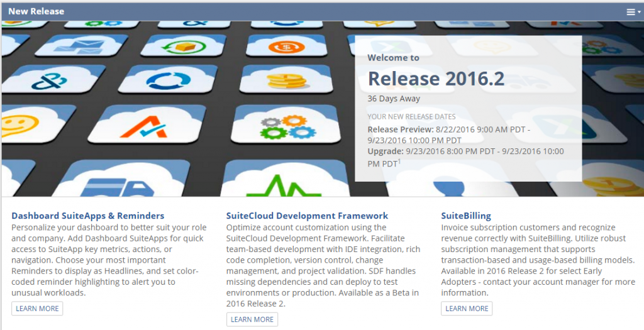Click the "Personalize your dashboard" description paragraph

[x=109, y=260]
